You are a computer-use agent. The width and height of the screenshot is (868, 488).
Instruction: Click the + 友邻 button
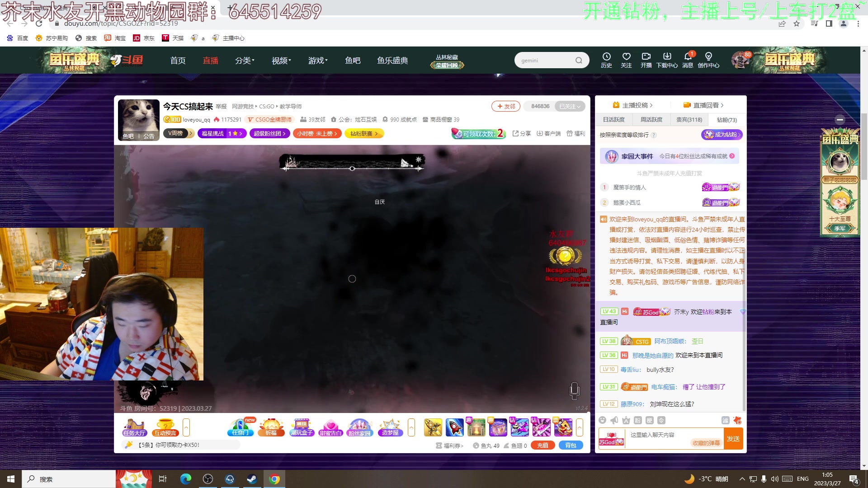click(506, 106)
